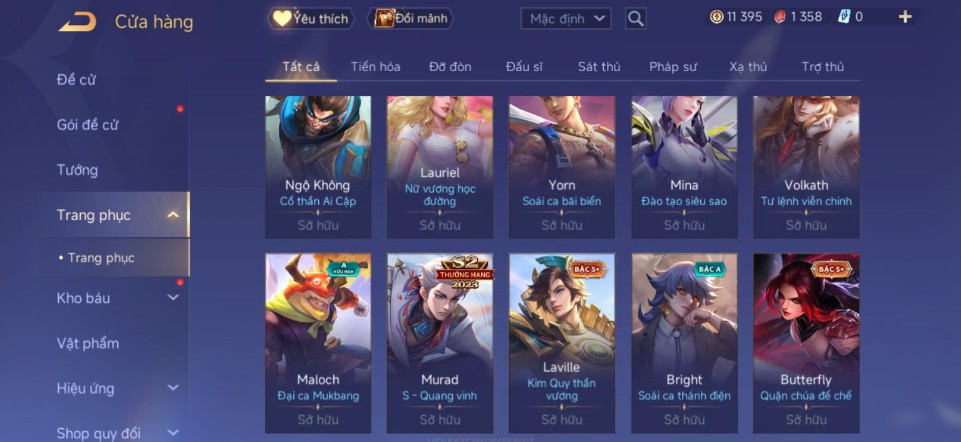Expand the Hiệu ứng sidebar section
Viewport: 961px width, 442px height.
173,388
